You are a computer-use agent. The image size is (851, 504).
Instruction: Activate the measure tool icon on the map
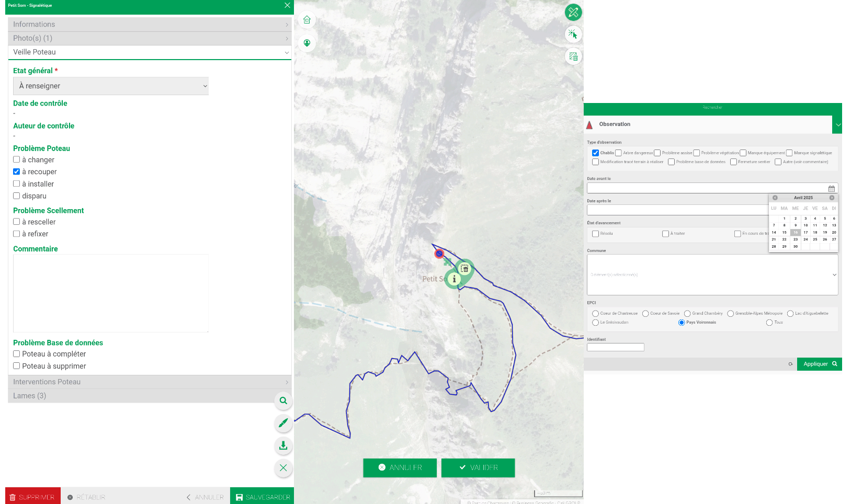click(573, 12)
